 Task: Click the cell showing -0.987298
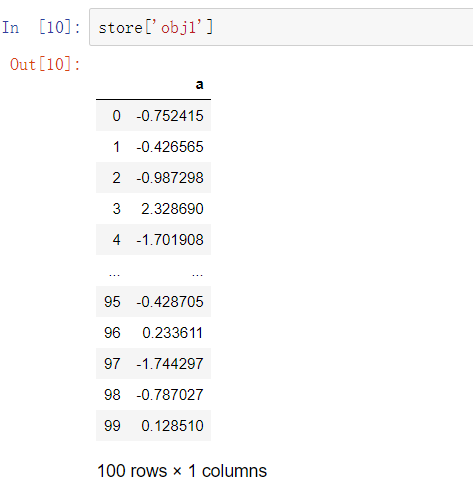click(x=170, y=178)
